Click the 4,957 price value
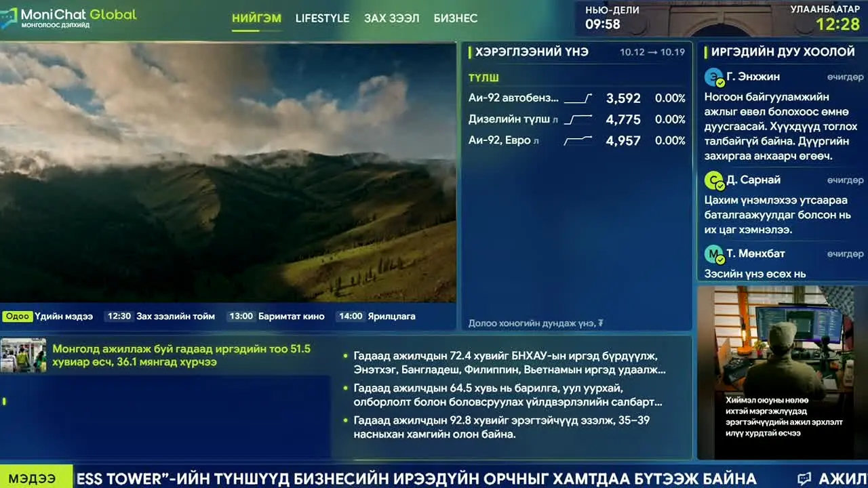Image resolution: width=868 pixels, height=488 pixels. pos(623,141)
